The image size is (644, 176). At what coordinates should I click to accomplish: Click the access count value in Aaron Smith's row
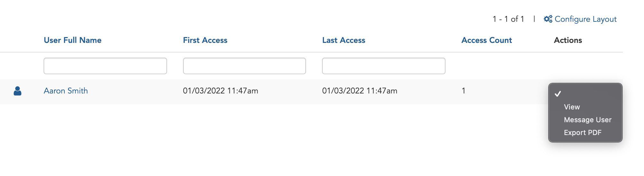point(463,91)
